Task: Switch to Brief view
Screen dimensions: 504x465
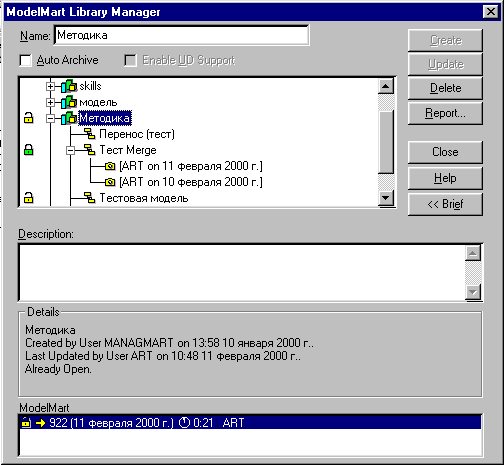Action: click(445, 204)
